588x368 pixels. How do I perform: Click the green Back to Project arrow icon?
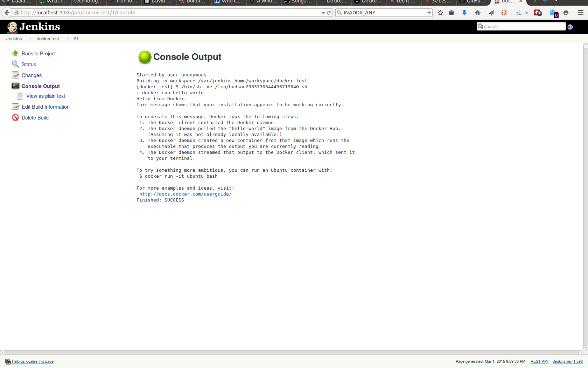point(15,53)
